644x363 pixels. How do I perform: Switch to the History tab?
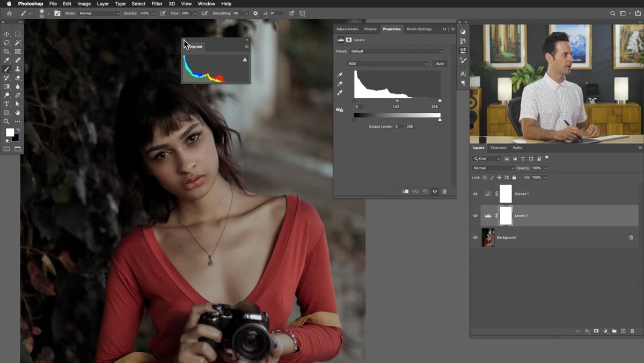pos(370,29)
